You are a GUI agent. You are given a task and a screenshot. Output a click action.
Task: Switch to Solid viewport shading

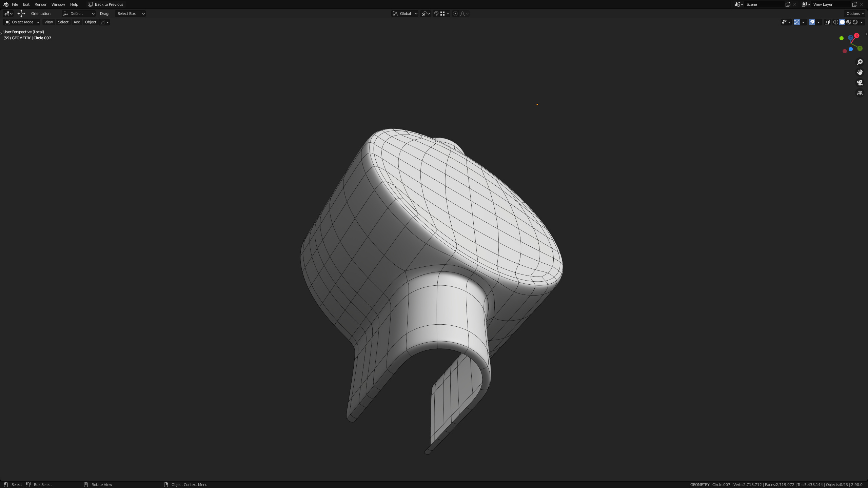pyautogui.click(x=842, y=22)
